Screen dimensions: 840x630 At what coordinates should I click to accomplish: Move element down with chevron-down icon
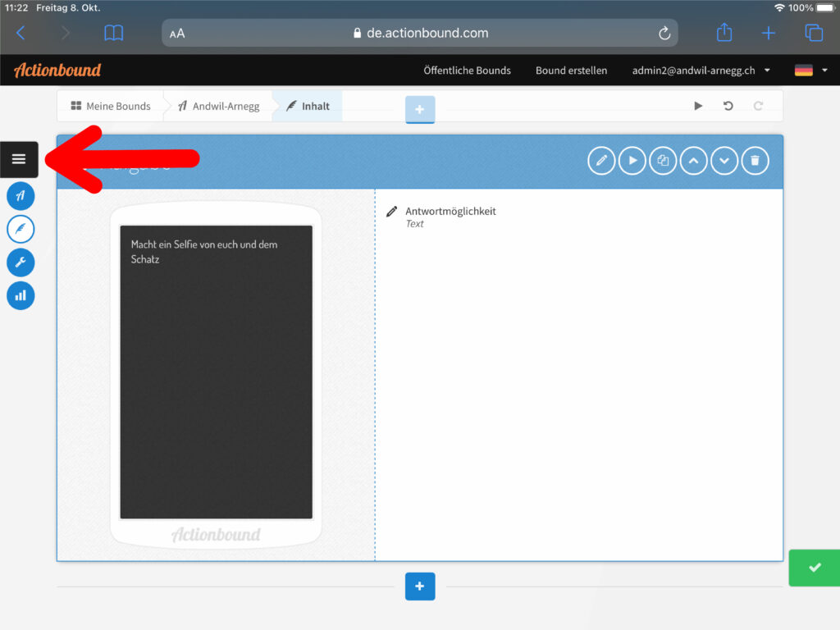[x=724, y=161]
